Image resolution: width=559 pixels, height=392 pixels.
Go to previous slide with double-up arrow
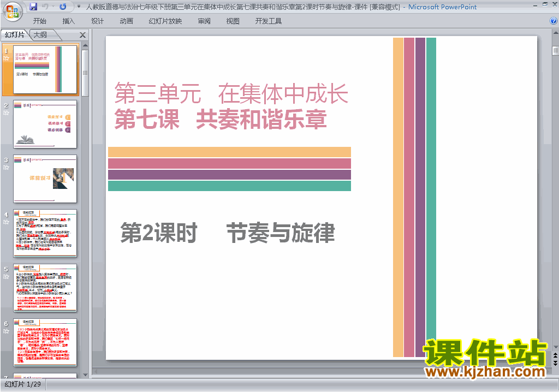coord(555,355)
